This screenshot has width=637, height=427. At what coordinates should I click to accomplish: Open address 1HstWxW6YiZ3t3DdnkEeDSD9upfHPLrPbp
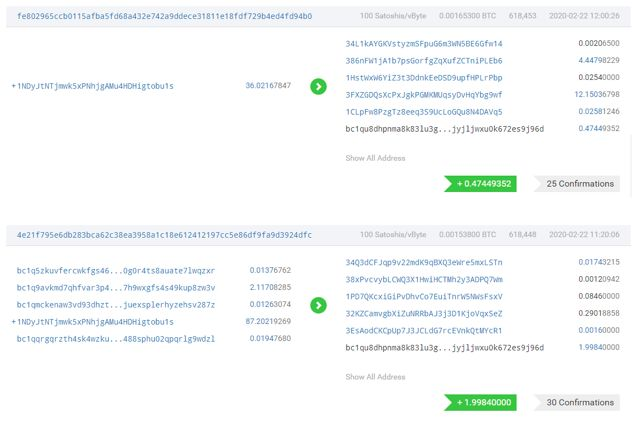424,78
